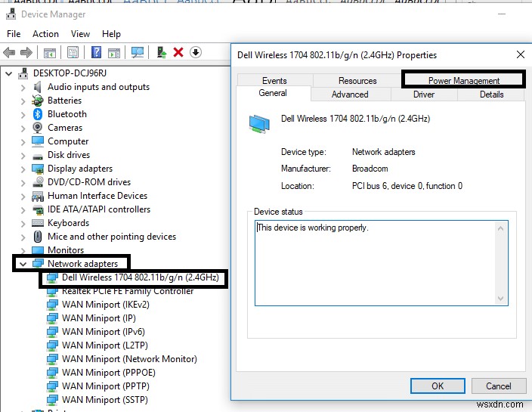Open the Action menu
Screen dimensions: 532x412
pyautogui.click(x=45, y=34)
